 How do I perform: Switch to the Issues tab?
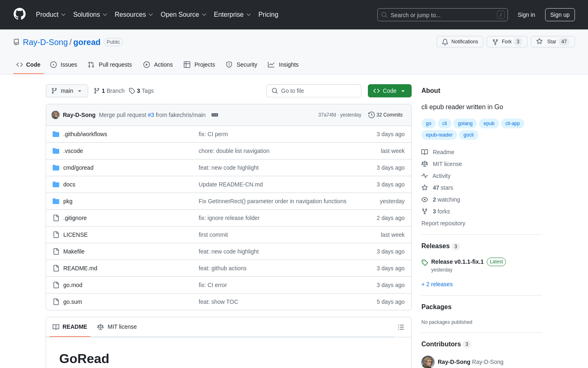coord(64,65)
